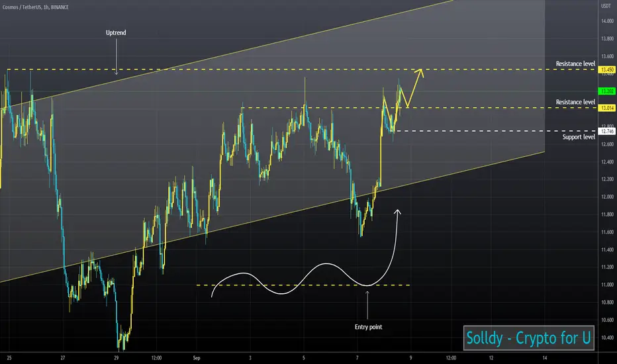Click the 10.400 price axis label

(607, 338)
